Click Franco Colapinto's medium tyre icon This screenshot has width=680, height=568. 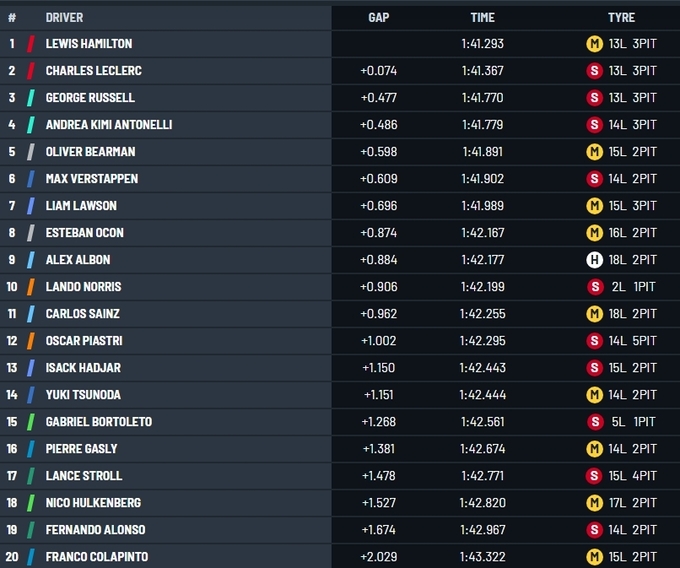(593, 557)
